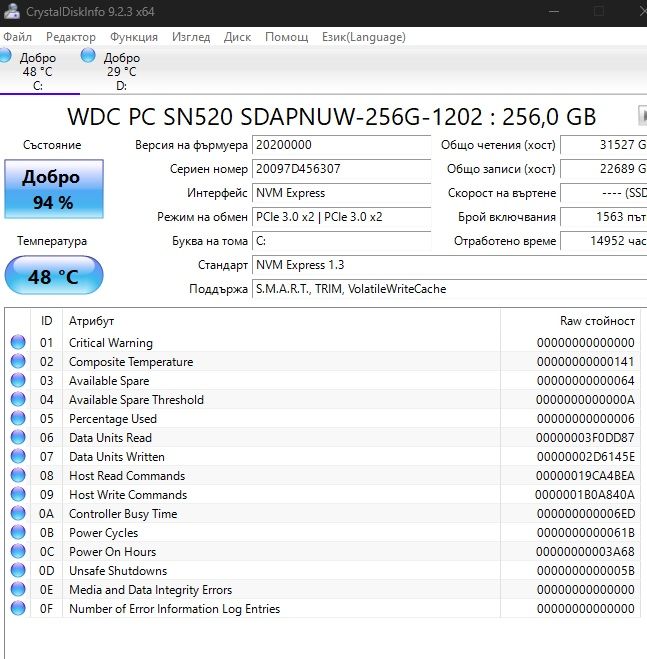
Task: Click the status orb for Data Units Read
Action: (18, 437)
